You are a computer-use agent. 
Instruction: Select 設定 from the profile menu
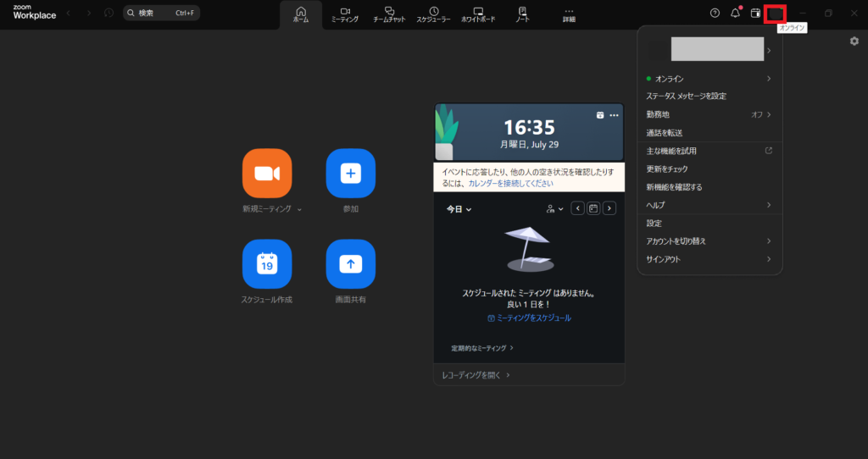[x=654, y=224]
